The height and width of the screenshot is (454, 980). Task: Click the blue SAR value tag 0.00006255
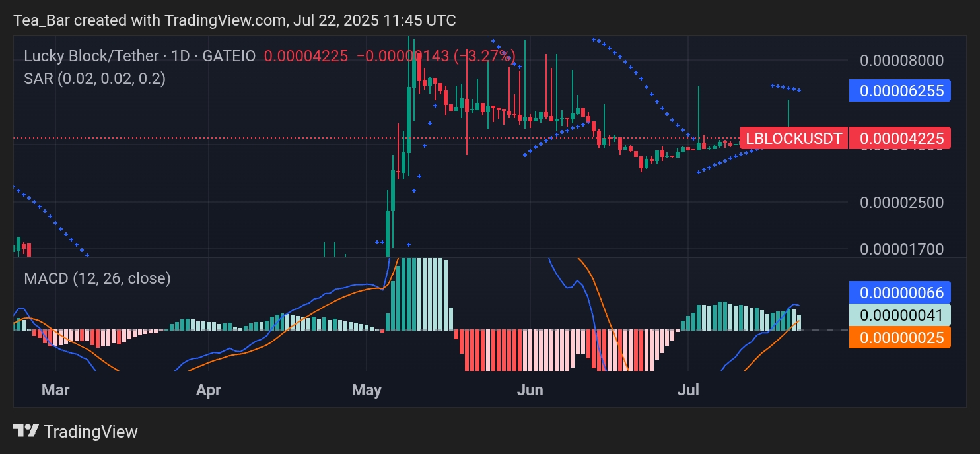(x=900, y=90)
